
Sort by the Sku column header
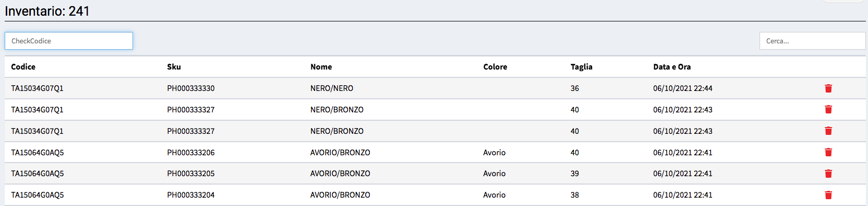point(174,67)
